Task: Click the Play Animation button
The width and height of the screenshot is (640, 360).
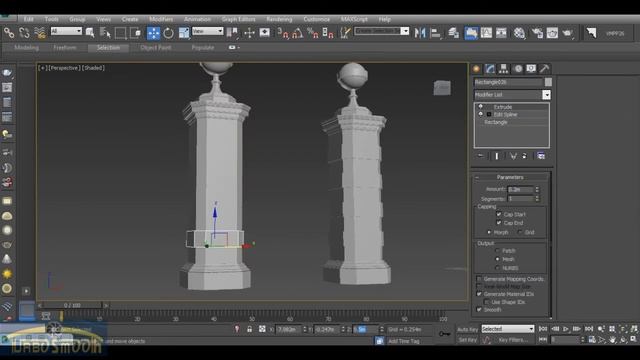Action: pos(566,329)
